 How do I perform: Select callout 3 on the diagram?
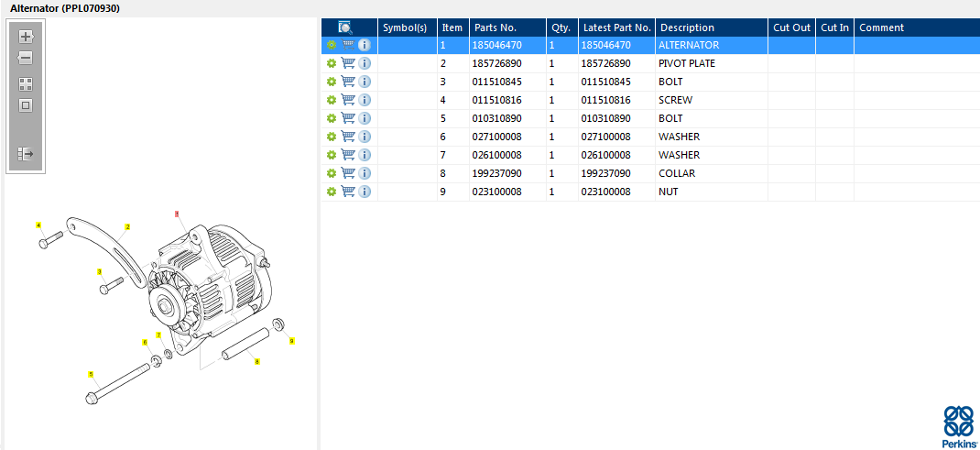click(100, 271)
